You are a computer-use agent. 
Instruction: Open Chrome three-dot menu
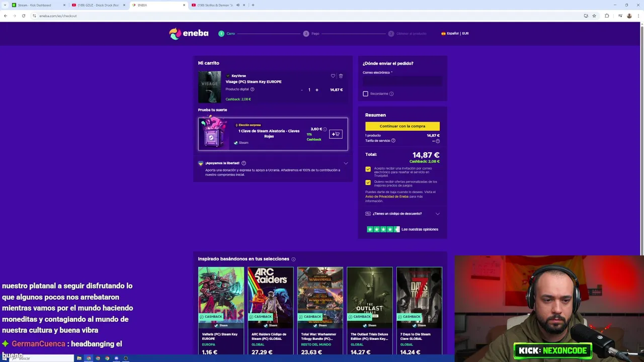[x=638, y=16]
